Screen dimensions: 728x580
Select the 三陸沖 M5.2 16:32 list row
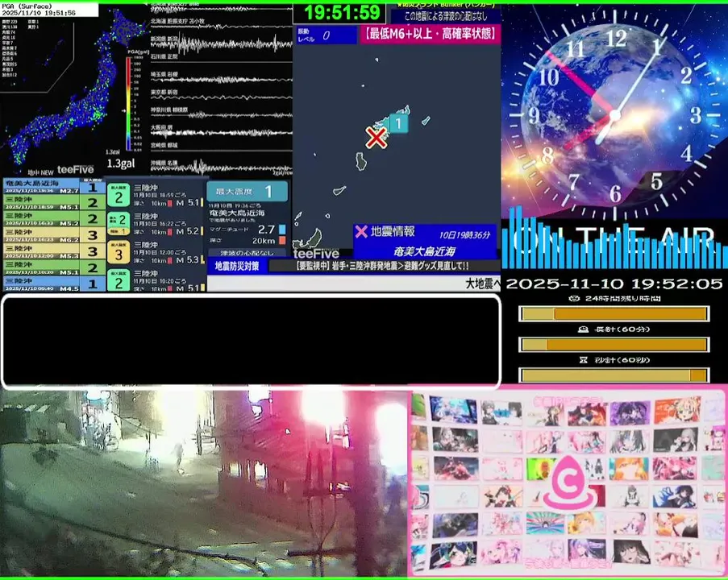tap(54, 218)
